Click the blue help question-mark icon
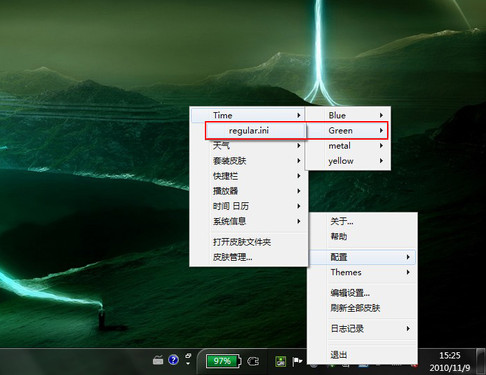Viewport: 486px width, 375px height. 173,360
